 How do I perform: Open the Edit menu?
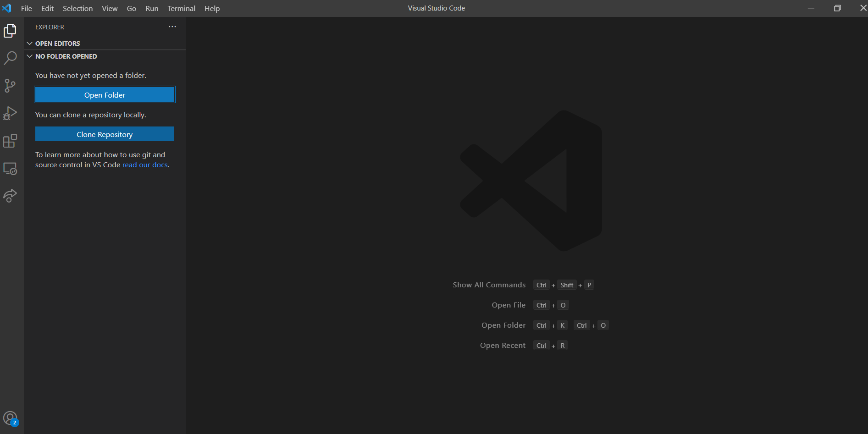click(47, 8)
